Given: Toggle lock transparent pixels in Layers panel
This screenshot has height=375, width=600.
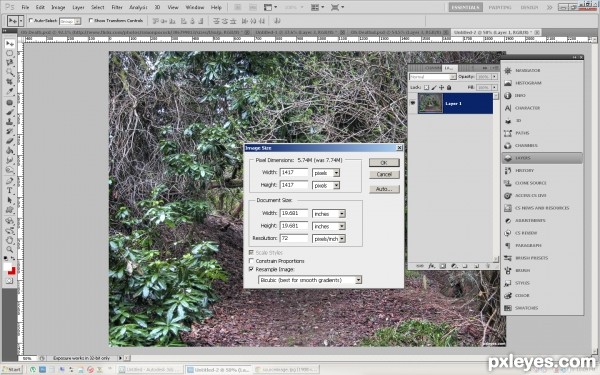Looking at the screenshot, I should [426, 88].
